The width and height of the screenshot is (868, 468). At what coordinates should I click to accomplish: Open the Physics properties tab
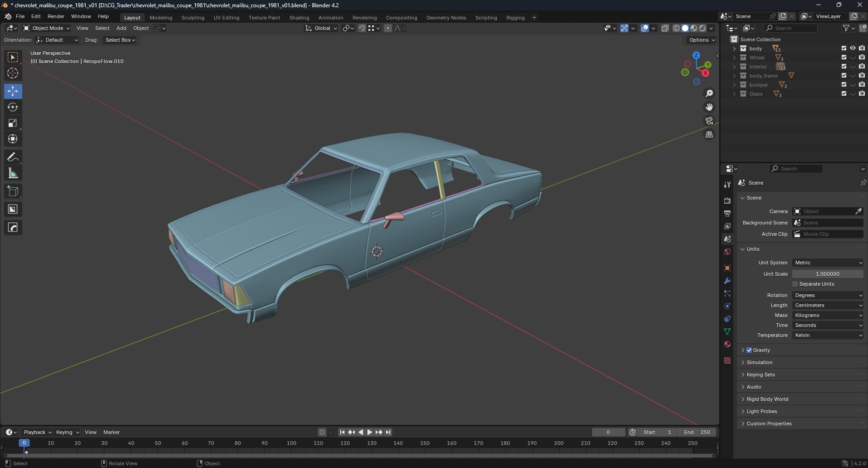click(x=727, y=306)
